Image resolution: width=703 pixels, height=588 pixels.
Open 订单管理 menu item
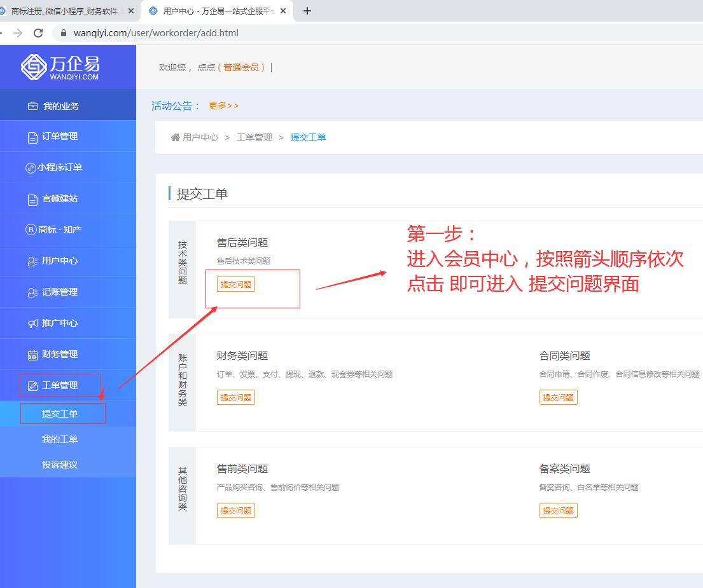point(68,136)
